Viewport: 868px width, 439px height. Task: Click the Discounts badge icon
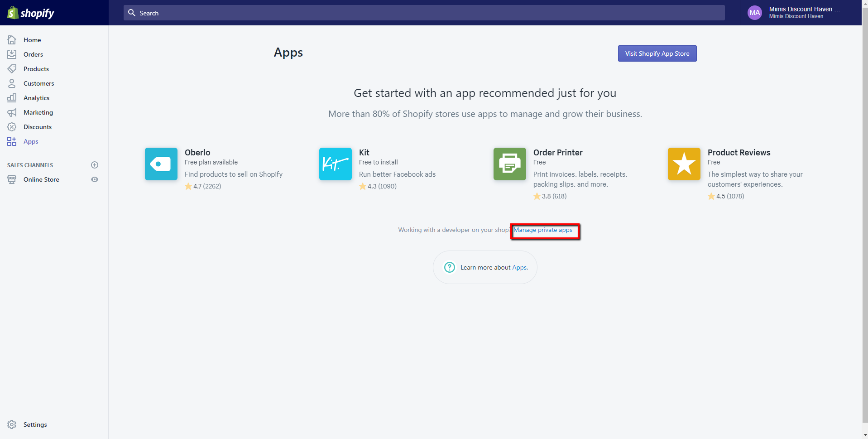pyautogui.click(x=12, y=127)
